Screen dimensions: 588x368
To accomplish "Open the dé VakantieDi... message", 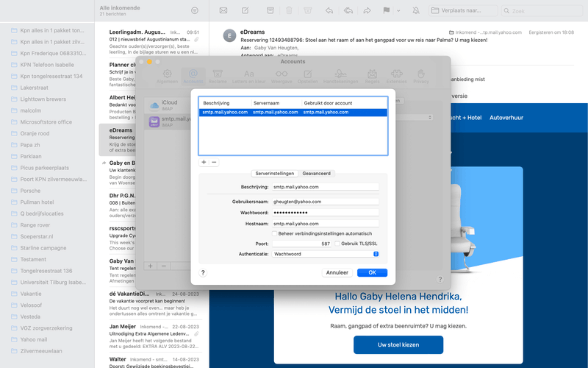I will 154,303.
